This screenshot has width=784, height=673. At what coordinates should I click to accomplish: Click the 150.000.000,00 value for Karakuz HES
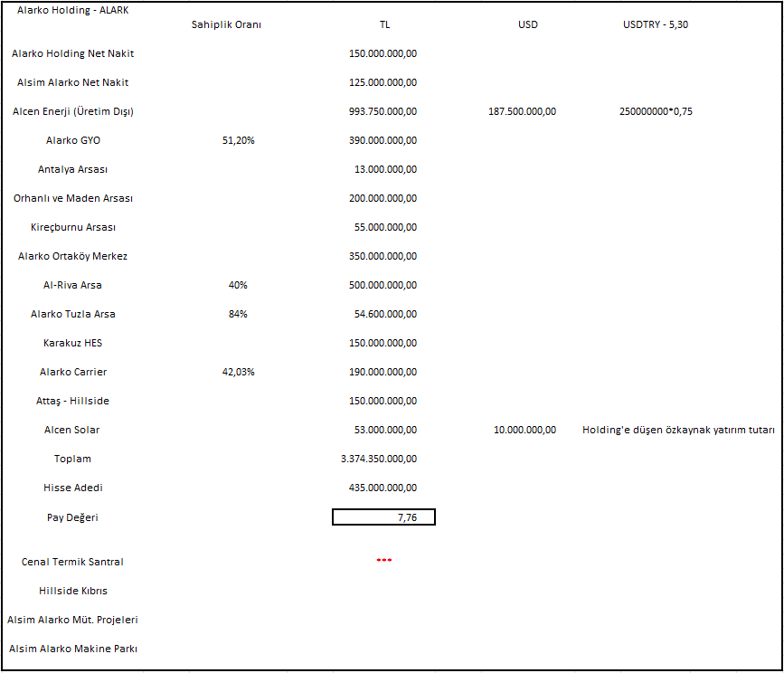pos(383,344)
